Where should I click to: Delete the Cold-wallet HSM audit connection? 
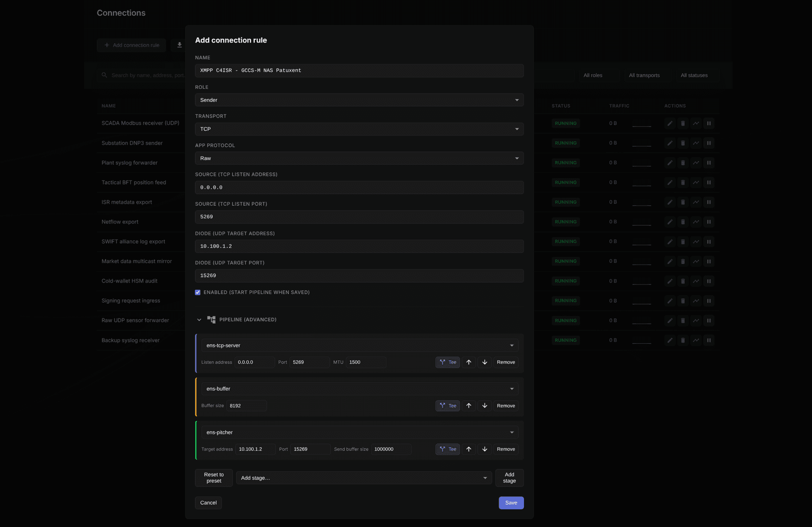pos(683,281)
